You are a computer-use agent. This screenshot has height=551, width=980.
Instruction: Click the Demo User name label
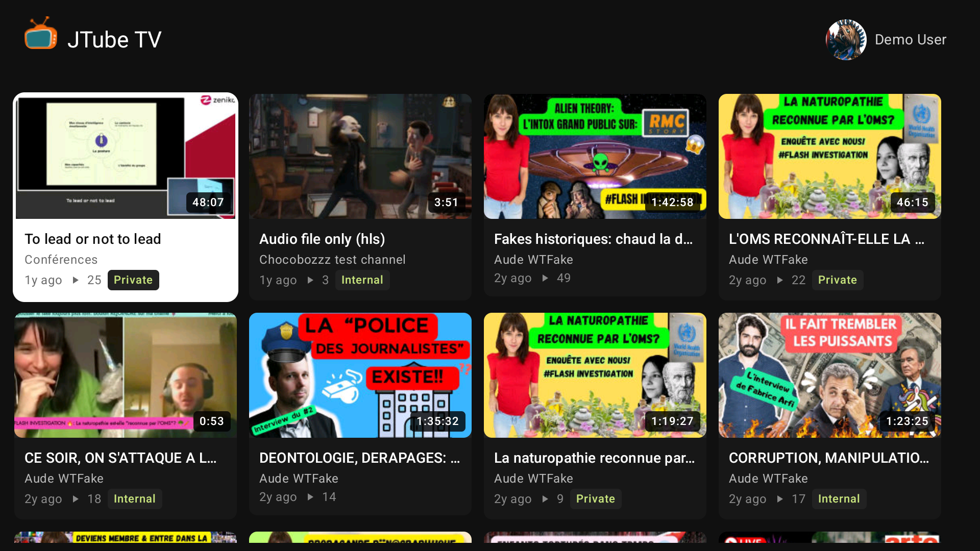[x=910, y=40]
